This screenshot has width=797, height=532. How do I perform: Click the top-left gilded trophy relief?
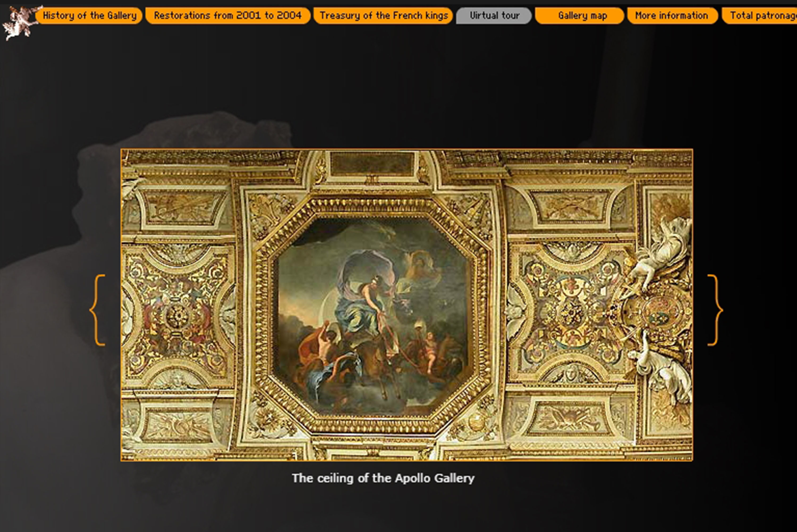pyautogui.click(x=184, y=207)
